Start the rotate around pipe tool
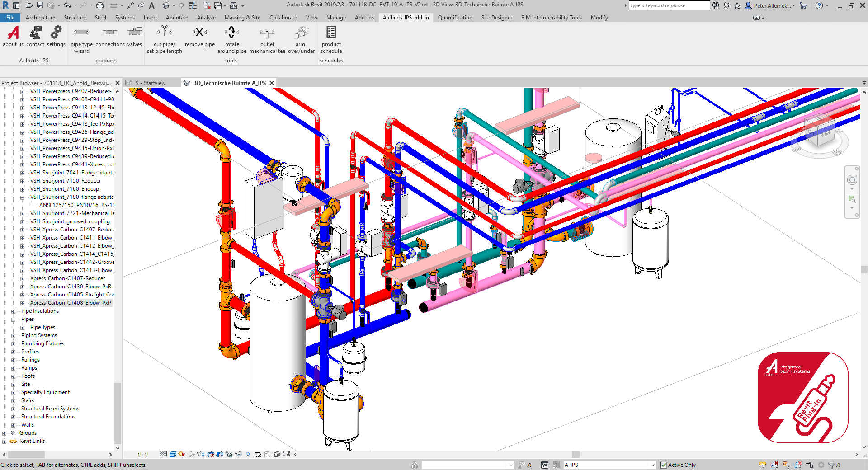The image size is (868, 470). click(x=231, y=38)
